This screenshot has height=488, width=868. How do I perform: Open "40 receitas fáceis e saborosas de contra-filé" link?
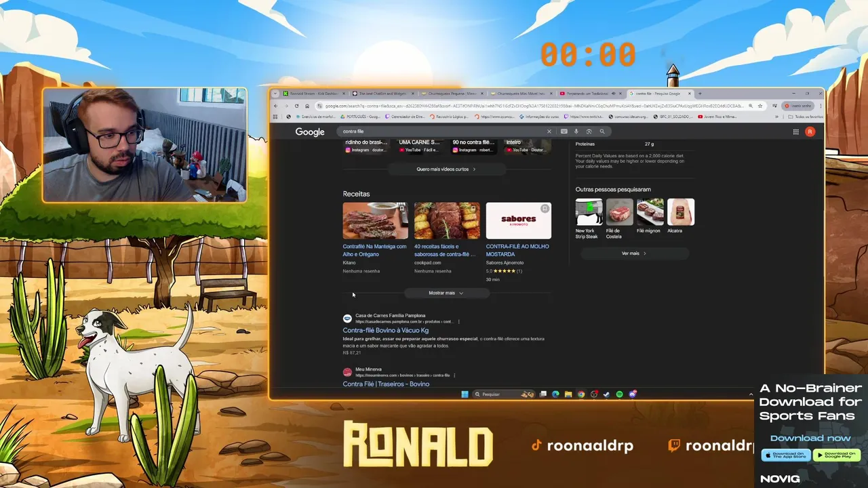pos(446,250)
